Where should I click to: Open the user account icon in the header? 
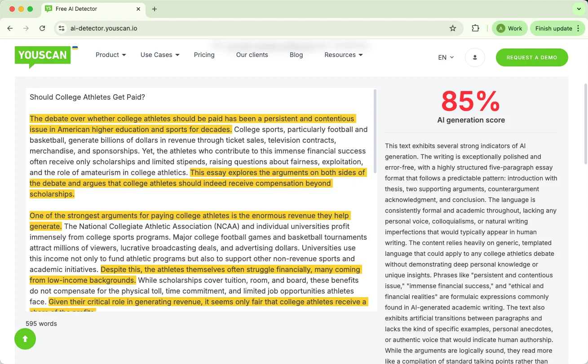point(475,57)
